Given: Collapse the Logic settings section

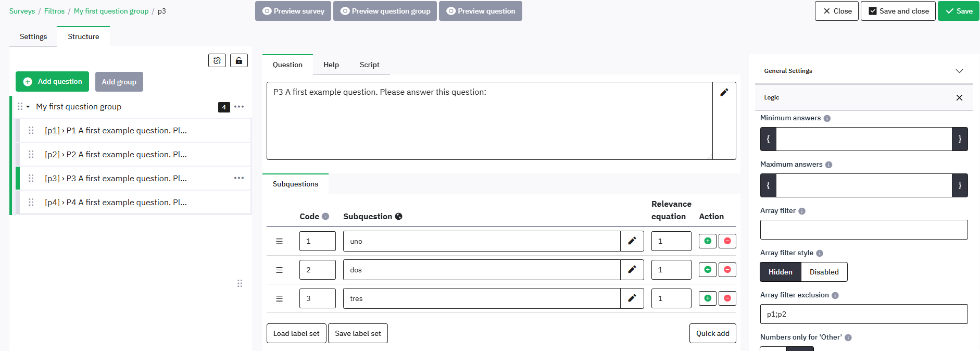Looking at the screenshot, I should point(959,97).
